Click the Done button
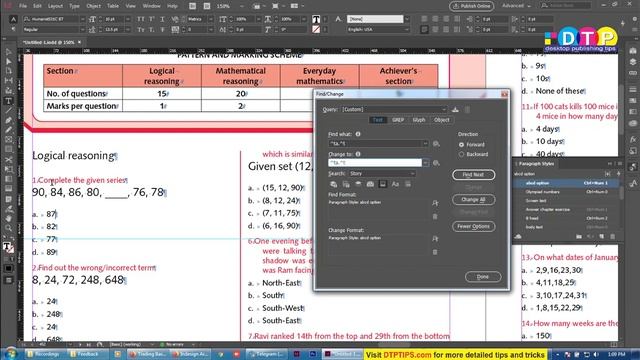Viewport: 640px width, 360px height. pos(483,277)
